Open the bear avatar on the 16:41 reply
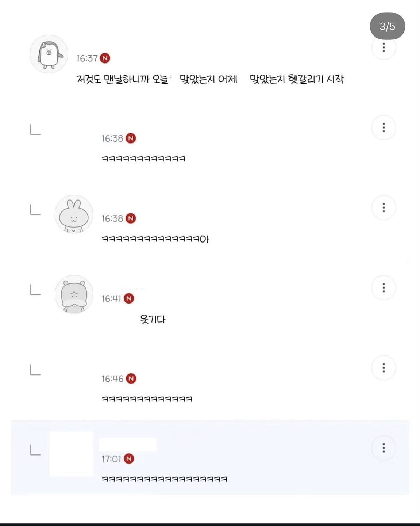This screenshot has height=526, width=420. click(x=74, y=294)
